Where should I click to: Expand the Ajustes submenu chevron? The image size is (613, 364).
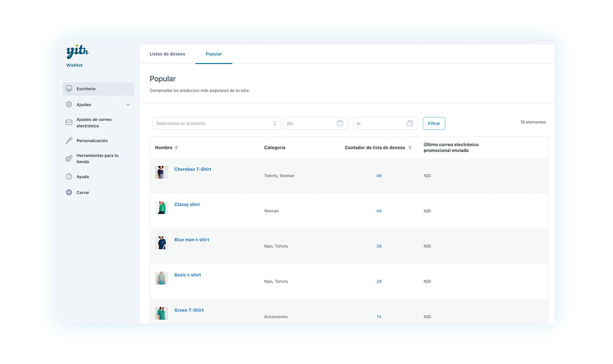[x=128, y=105]
